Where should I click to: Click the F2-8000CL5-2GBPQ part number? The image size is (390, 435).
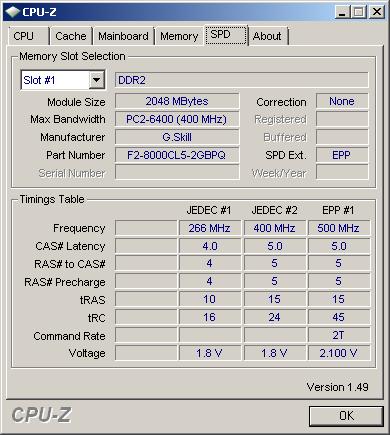pos(177,155)
